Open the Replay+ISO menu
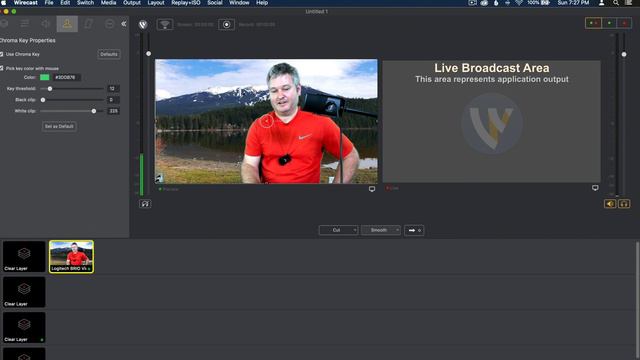 186,3
